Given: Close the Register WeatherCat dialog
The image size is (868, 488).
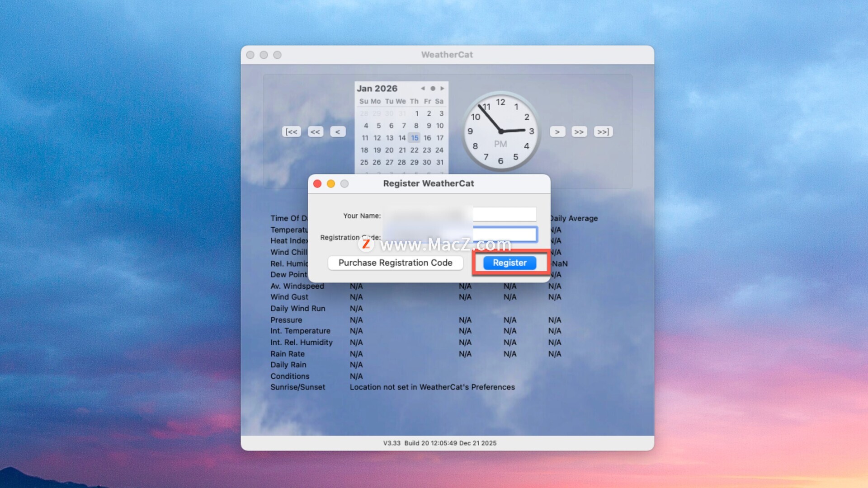Looking at the screenshot, I should 317,184.
